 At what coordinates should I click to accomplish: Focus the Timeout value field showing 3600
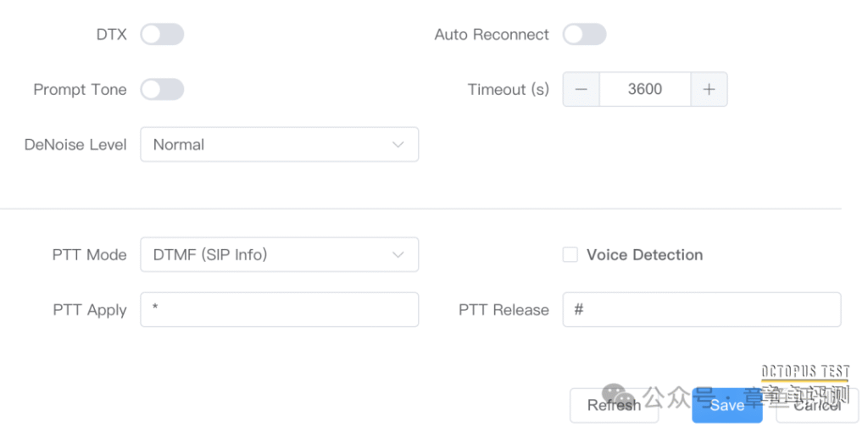[x=645, y=89]
